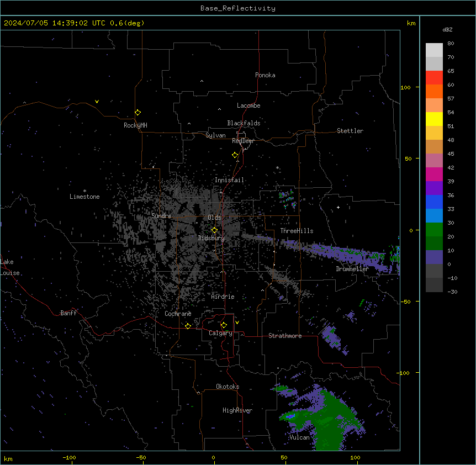Select the blue 36 dBZ legend swatch
The height and width of the screenshot is (465, 476).
[434, 202]
